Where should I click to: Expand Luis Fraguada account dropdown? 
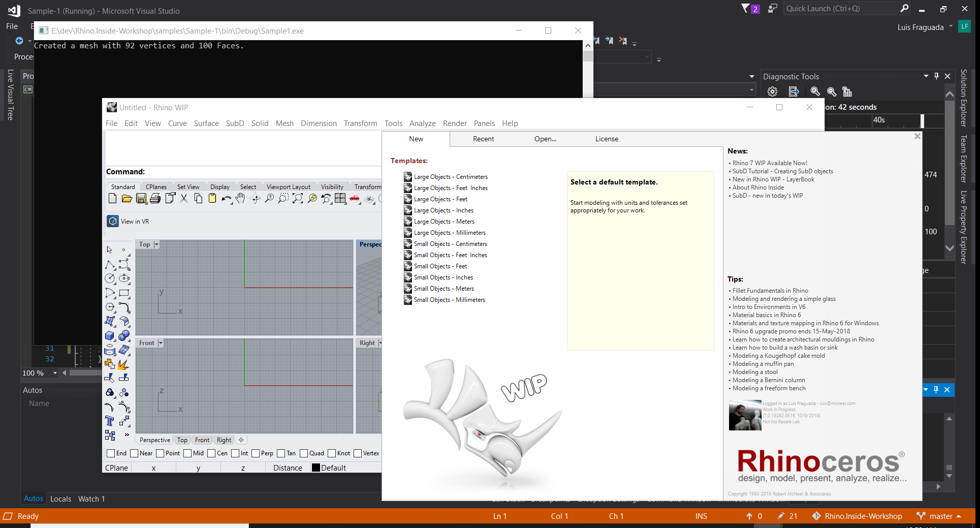[951, 26]
